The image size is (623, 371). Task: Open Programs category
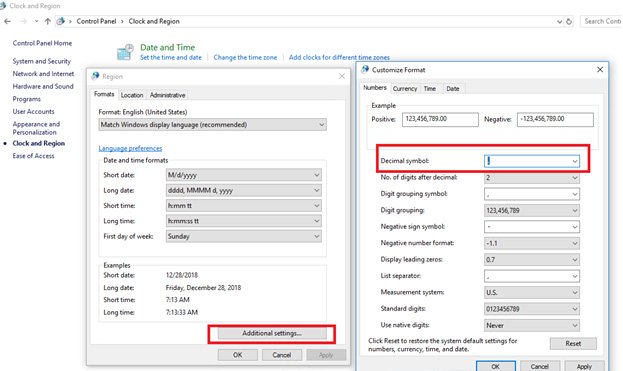[27, 99]
